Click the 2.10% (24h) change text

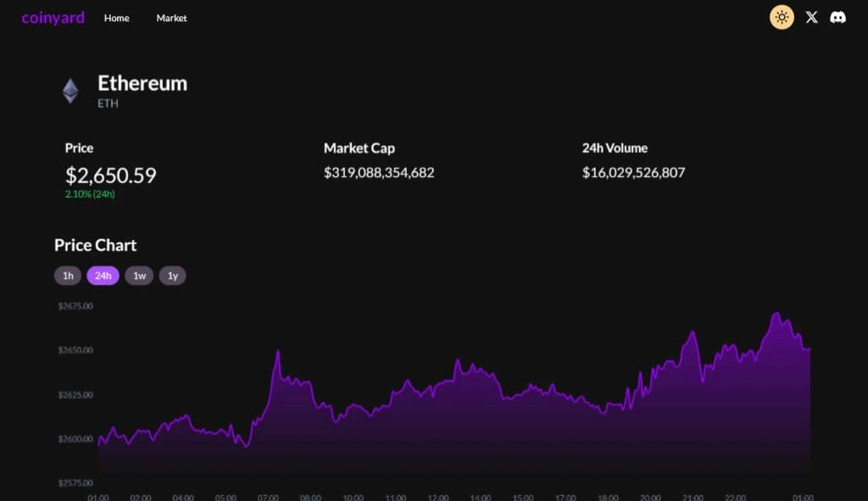pyautogui.click(x=90, y=194)
